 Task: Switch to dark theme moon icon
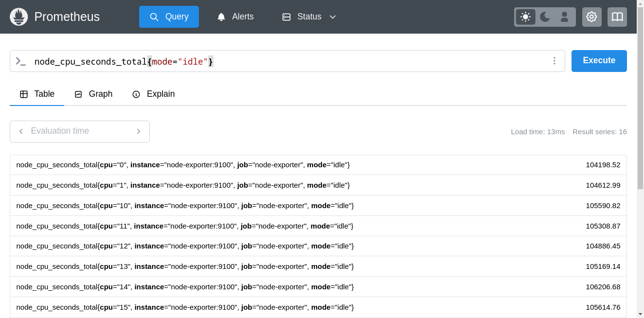(545, 17)
